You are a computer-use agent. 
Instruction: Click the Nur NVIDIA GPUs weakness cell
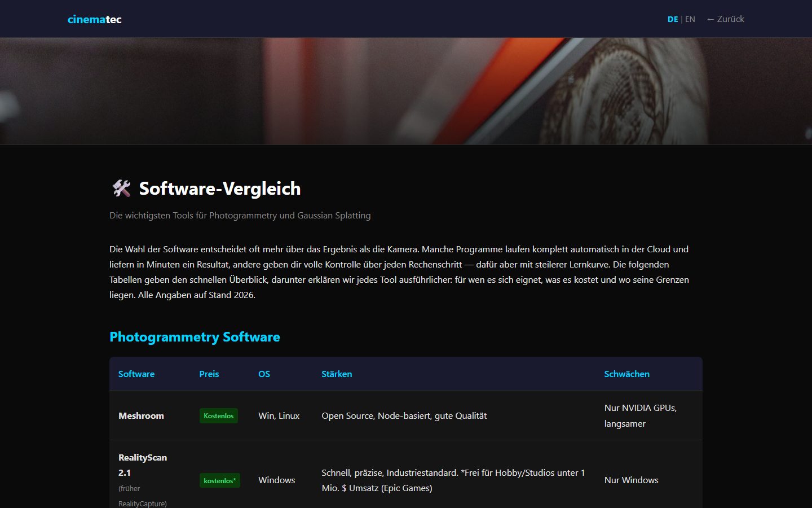[x=648, y=415]
